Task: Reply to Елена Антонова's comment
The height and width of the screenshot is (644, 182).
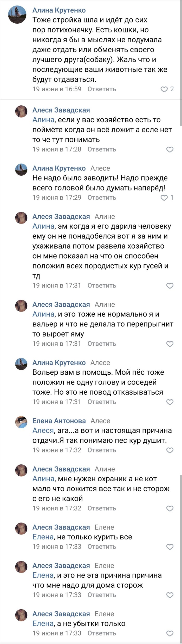Action: tap(102, 450)
